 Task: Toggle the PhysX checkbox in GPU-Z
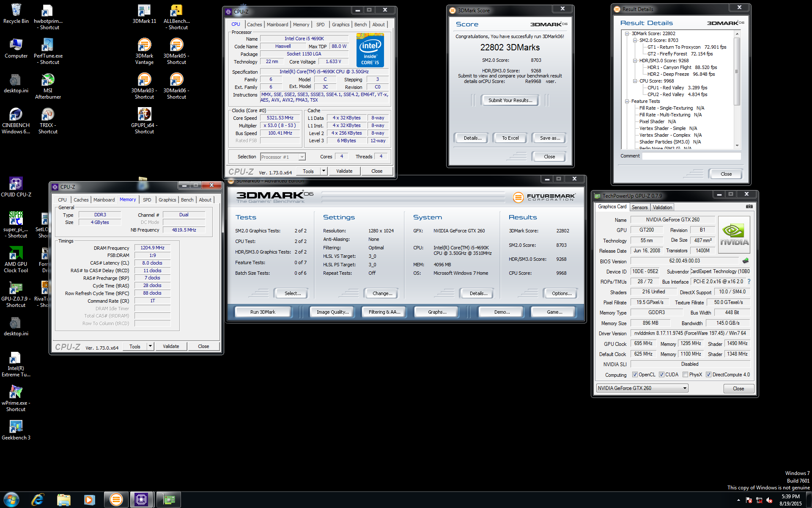[685, 375]
